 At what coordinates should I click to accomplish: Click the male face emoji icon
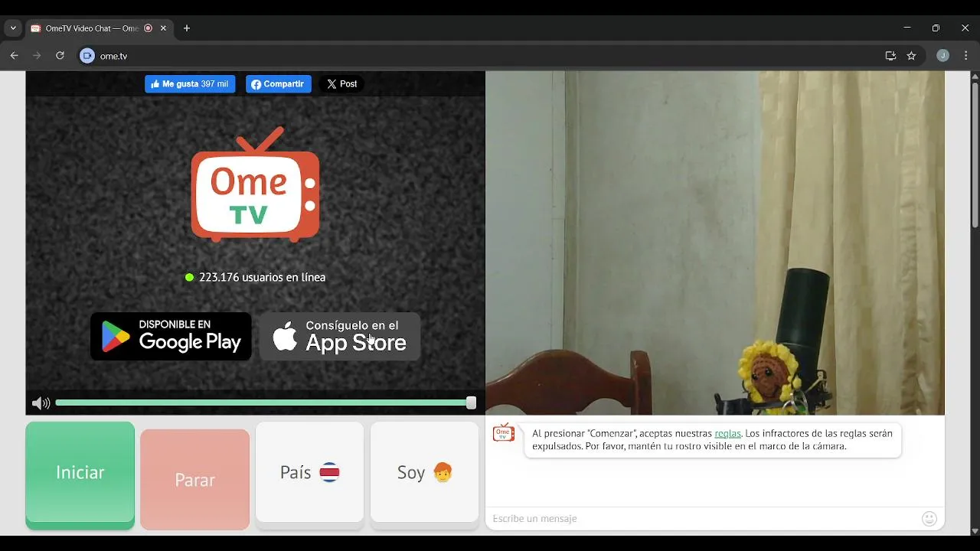[443, 472]
